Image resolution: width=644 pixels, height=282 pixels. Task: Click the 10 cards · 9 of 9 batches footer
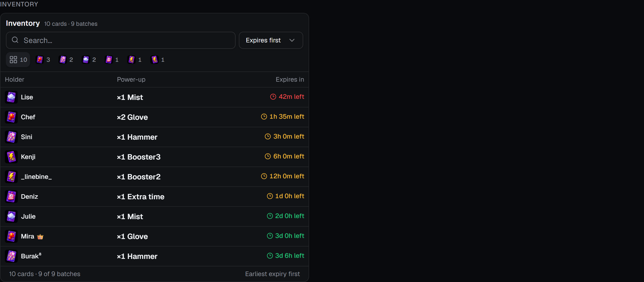pyautogui.click(x=45, y=274)
